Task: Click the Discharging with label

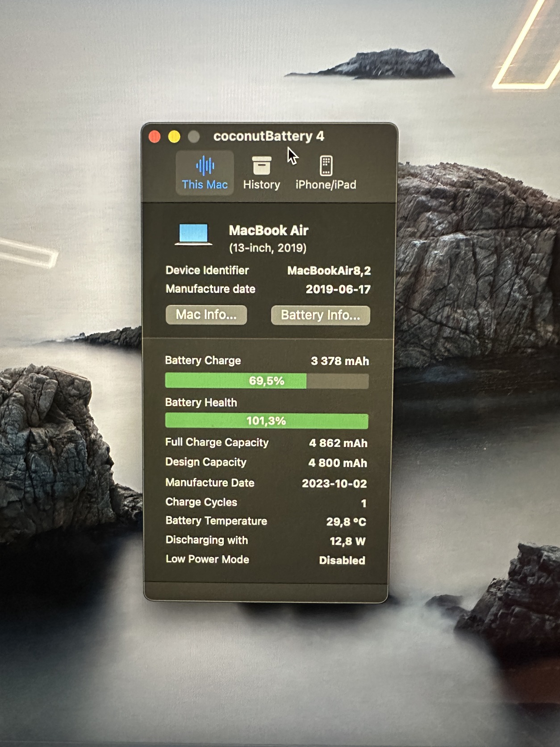Action: [207, 540]
